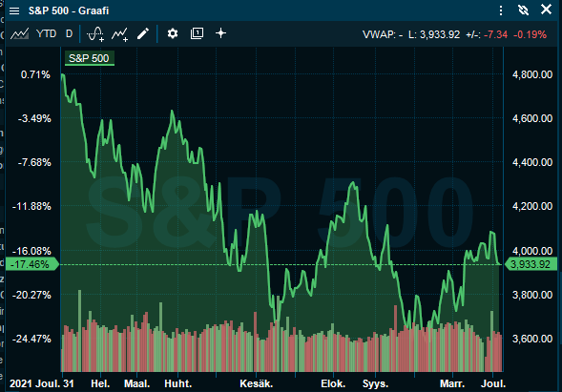Open the three-dot more options menu

coord(501,10)
